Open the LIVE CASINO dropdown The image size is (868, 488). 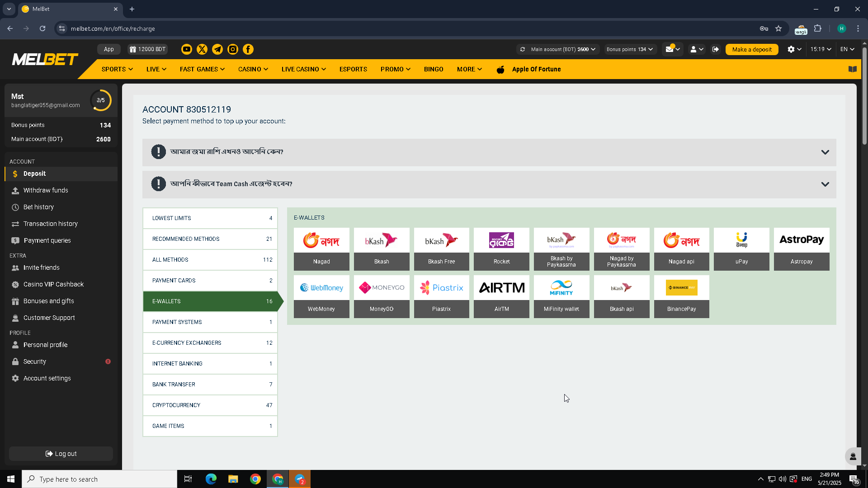(303, 69)
